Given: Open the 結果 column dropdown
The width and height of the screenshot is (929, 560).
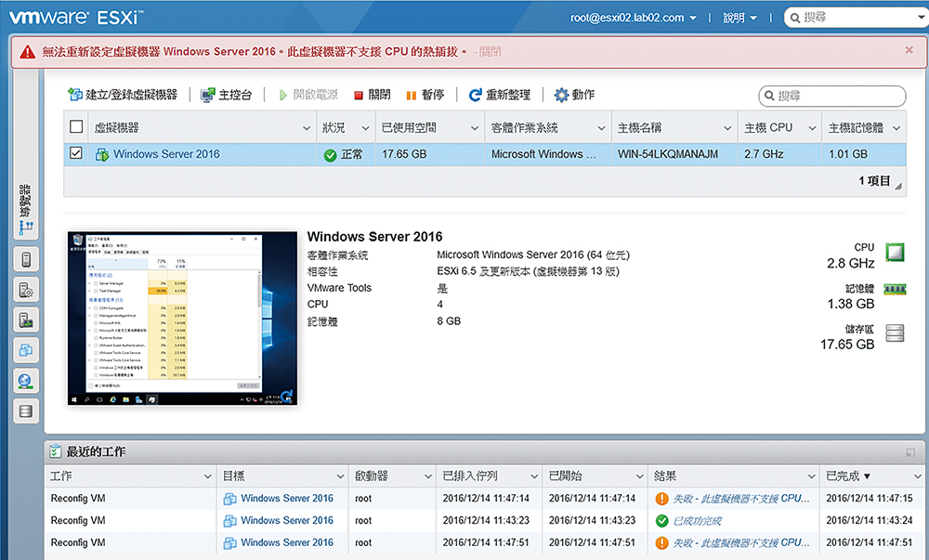Looking at the screenshot, I should pyautogui.click(x=812, y=475).
